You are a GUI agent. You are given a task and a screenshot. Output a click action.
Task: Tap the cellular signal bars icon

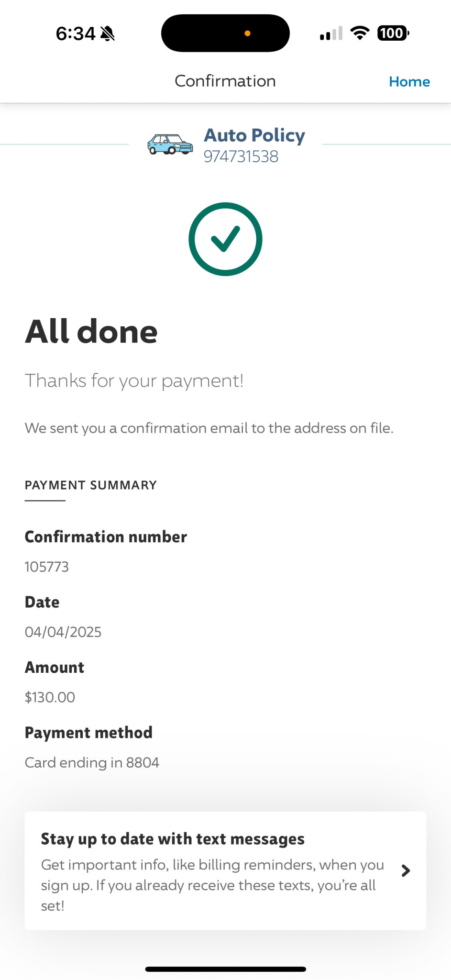pos(331,33)
